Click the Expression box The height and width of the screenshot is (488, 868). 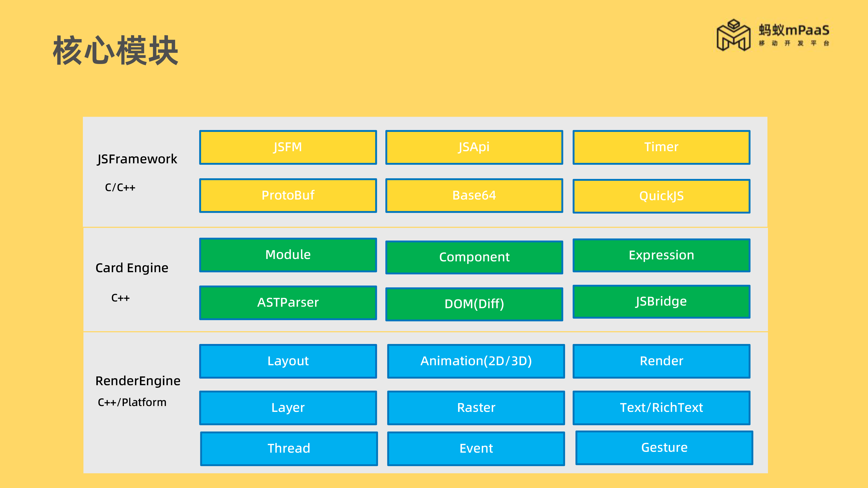tap(661, 255)
